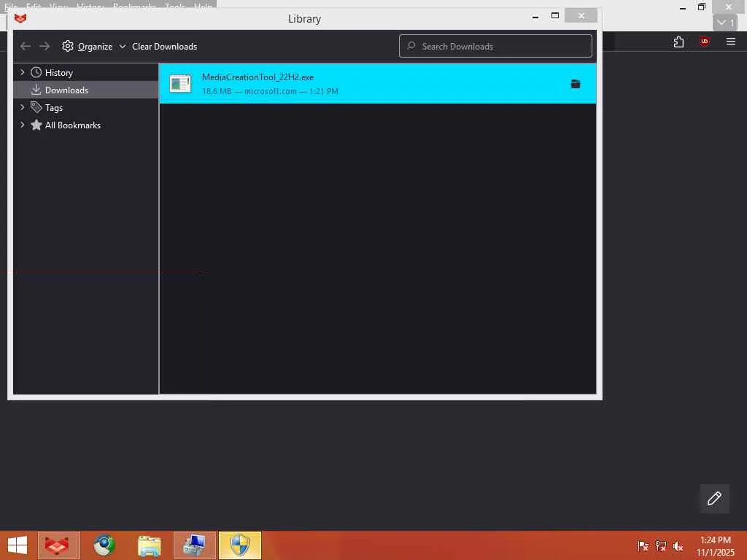Go back using the Library back arrow

click(x=26, y=46)
